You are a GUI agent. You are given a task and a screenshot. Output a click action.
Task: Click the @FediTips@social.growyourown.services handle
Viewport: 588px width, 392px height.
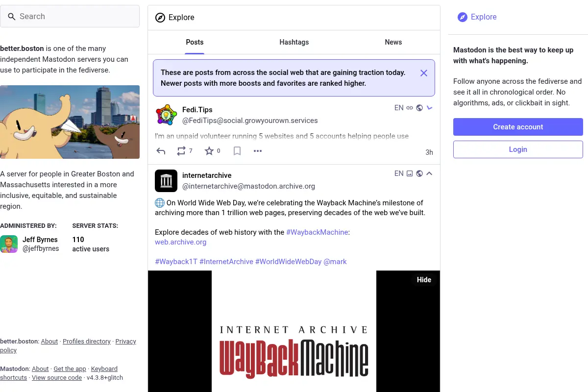[x=250, y=121]
